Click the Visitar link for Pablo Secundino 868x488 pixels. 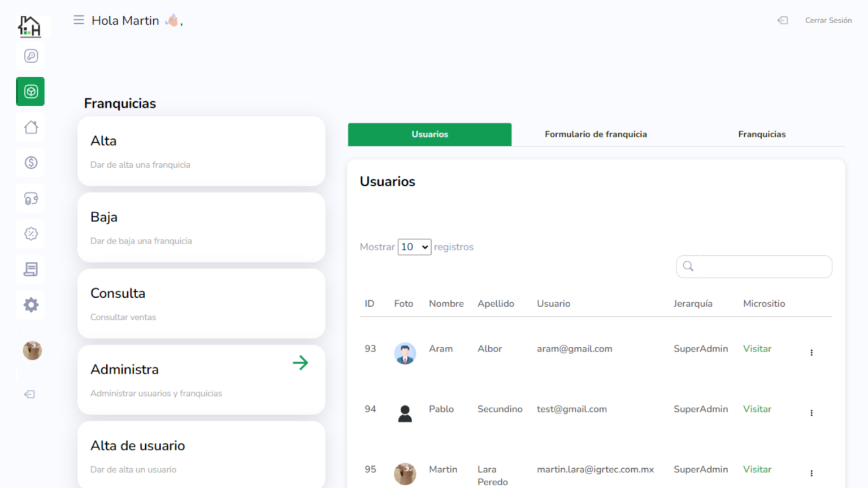(757, 409)
